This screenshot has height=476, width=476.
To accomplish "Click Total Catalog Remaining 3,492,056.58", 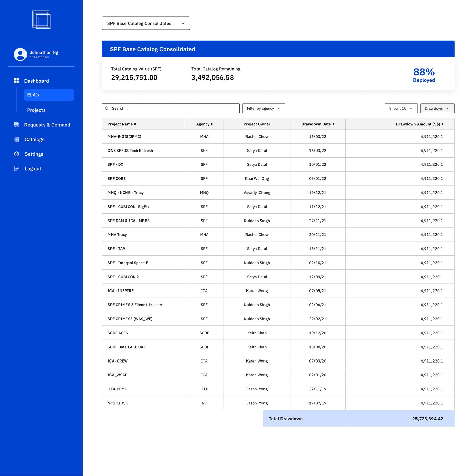I will [213, 77].
